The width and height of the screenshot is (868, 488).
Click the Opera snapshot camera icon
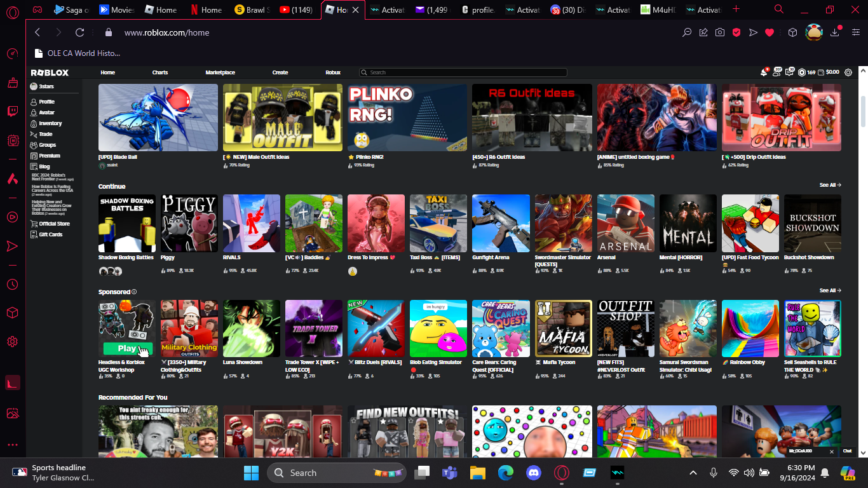(720, 32)
